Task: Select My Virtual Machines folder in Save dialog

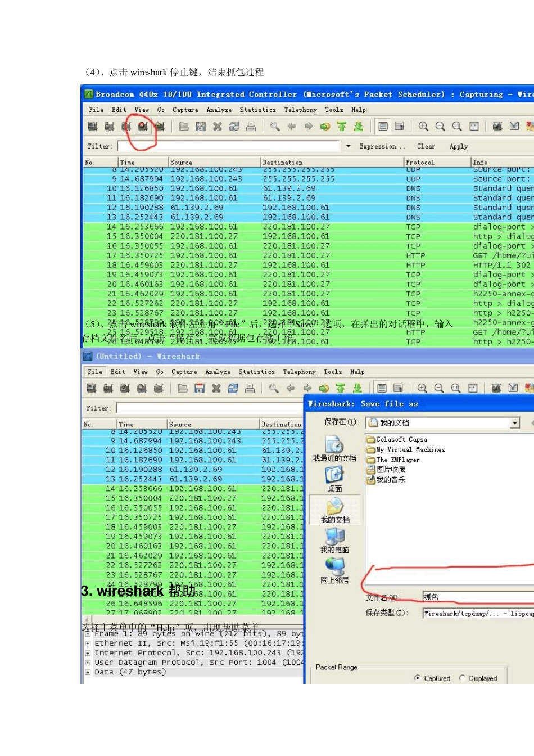Action: click(x=405, y=449)
